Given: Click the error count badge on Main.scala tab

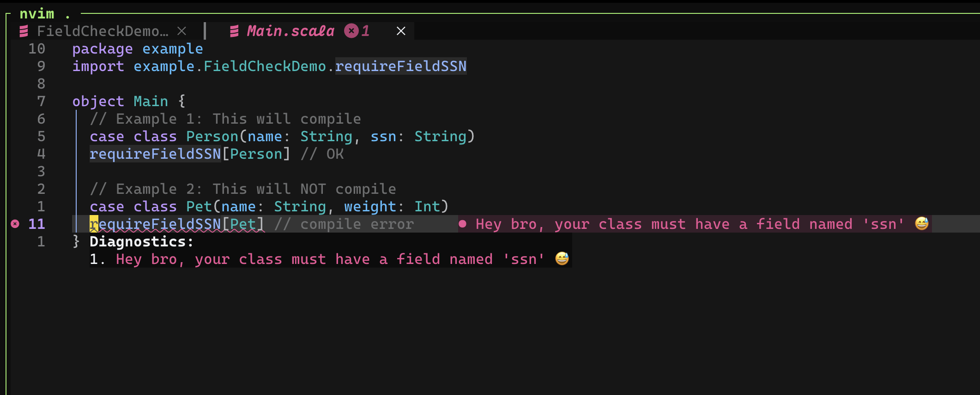Looking at the screenshot, I should click(357, 31).
